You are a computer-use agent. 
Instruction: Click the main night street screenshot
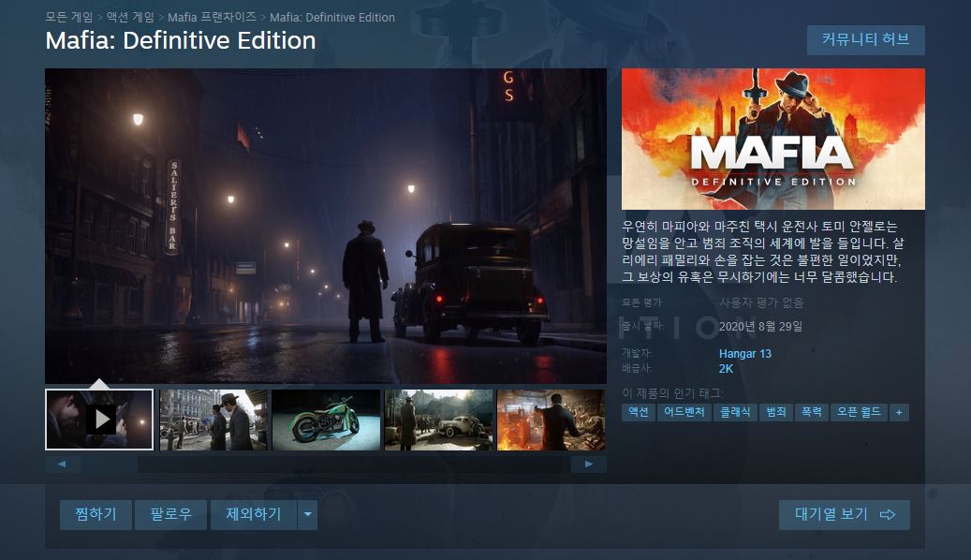(x=326, y=226)
